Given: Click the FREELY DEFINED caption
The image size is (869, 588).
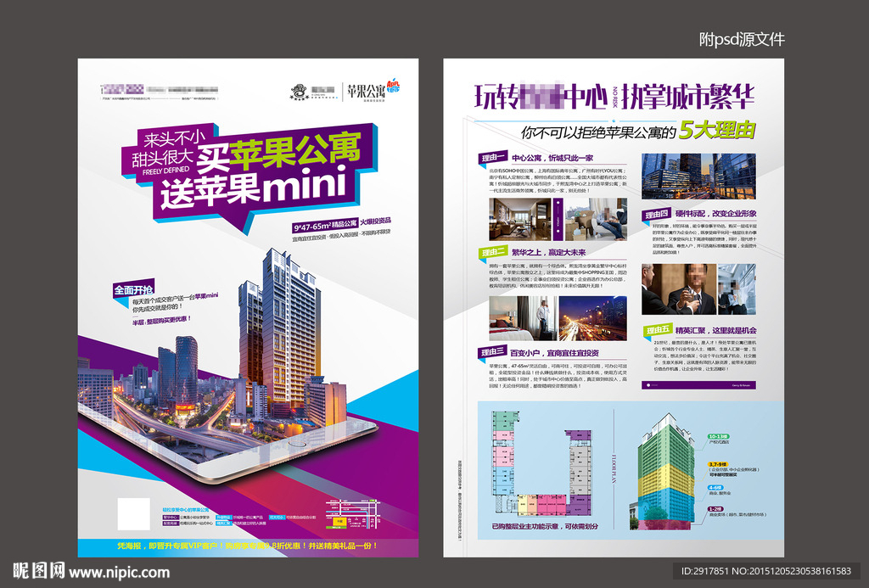Looking at the screenshot, I should coord(165,171).
